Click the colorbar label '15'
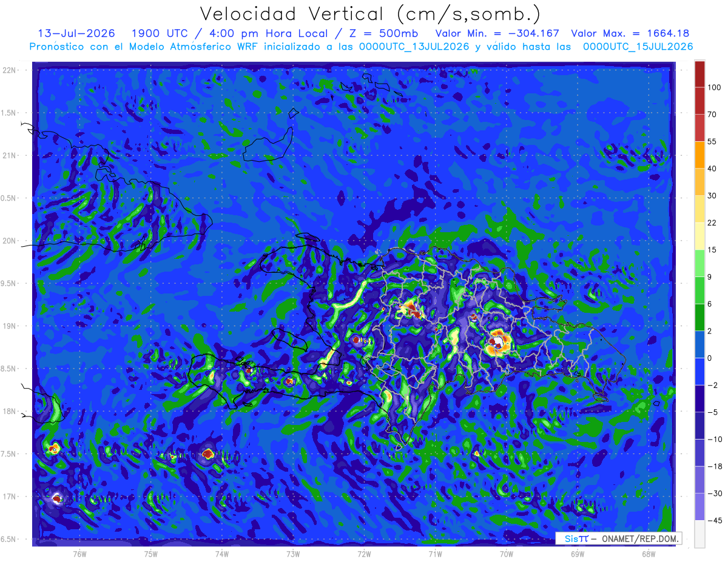The height and width of the screenshot is (562, 728). [x=712, y=250]
